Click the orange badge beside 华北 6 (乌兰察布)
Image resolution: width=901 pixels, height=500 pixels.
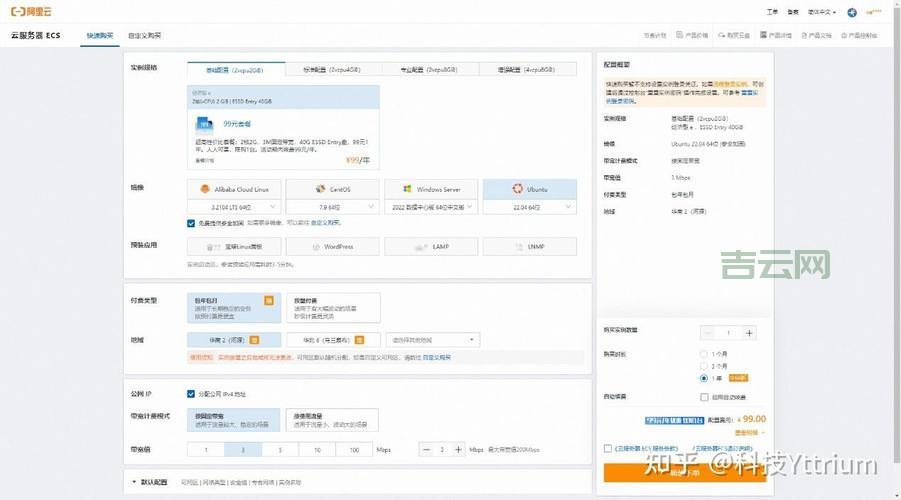click(359, 340)
